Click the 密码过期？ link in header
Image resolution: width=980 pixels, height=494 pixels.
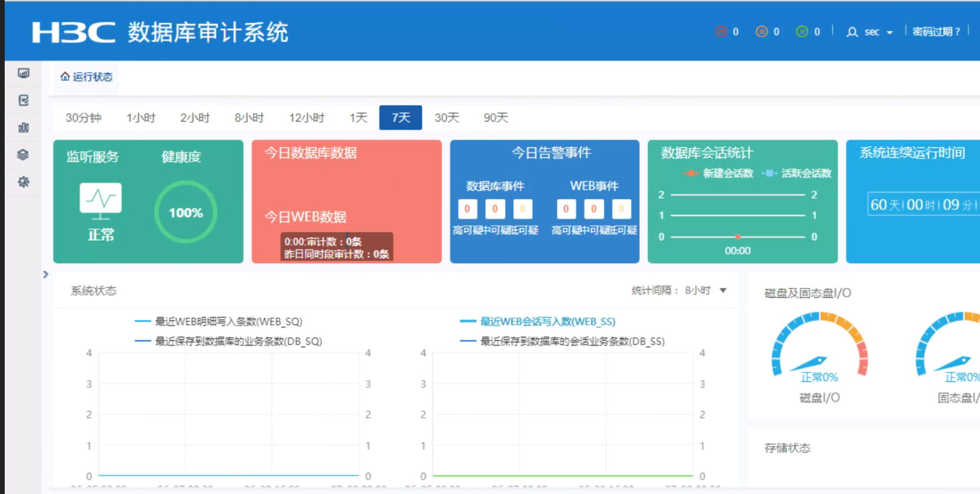click(936, 32)
